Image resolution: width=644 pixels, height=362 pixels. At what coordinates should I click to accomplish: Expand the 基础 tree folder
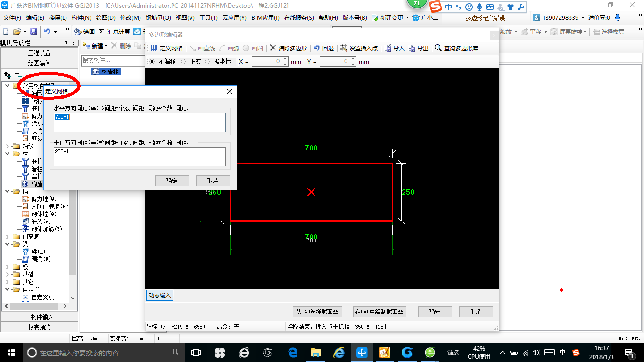pos(8,274)
